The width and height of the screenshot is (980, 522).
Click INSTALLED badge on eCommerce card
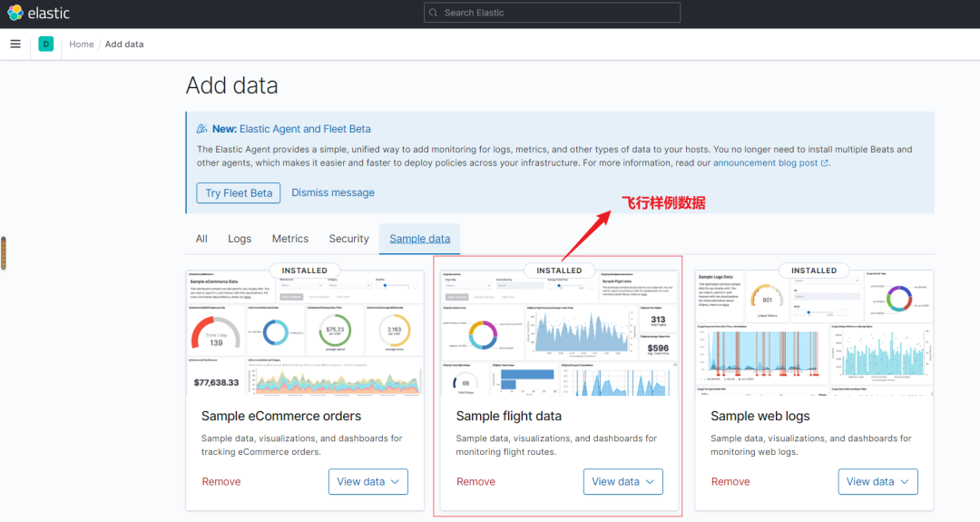(x=304, y=271)
